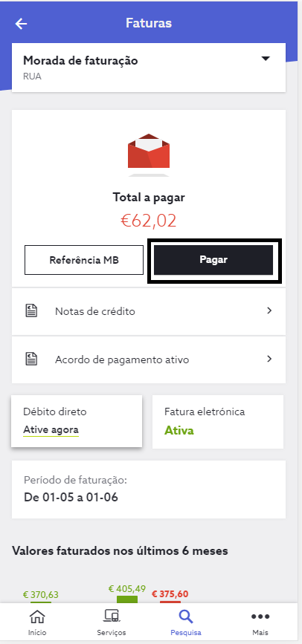Expand the Morada de faturação dropdown
Image resolution: width=302 pixels, height=644 pixels.
(266, 59)
